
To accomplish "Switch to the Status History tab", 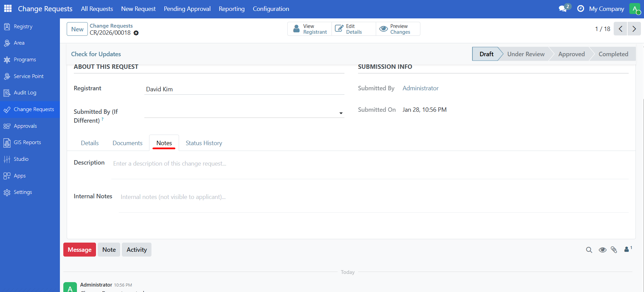I will coord(204,143).
